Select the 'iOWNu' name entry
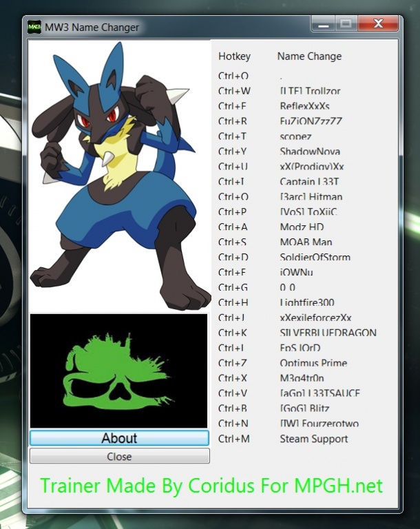 (296, 272)
